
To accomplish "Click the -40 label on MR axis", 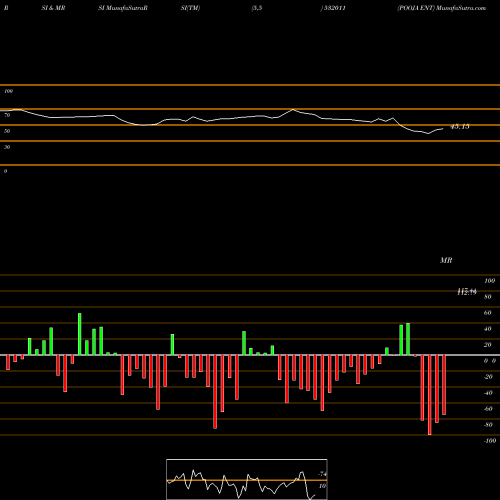I will tap(488, 393).
